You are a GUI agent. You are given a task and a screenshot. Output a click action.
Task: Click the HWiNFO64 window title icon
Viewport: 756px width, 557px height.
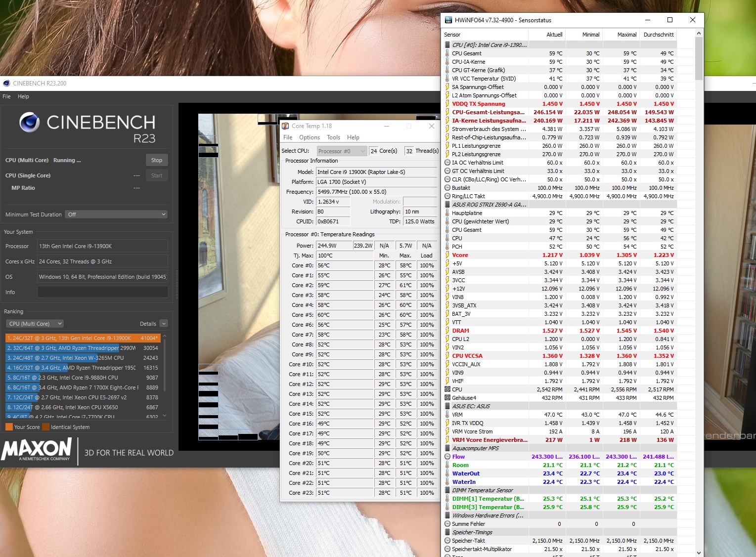click(x=448, y=20)
